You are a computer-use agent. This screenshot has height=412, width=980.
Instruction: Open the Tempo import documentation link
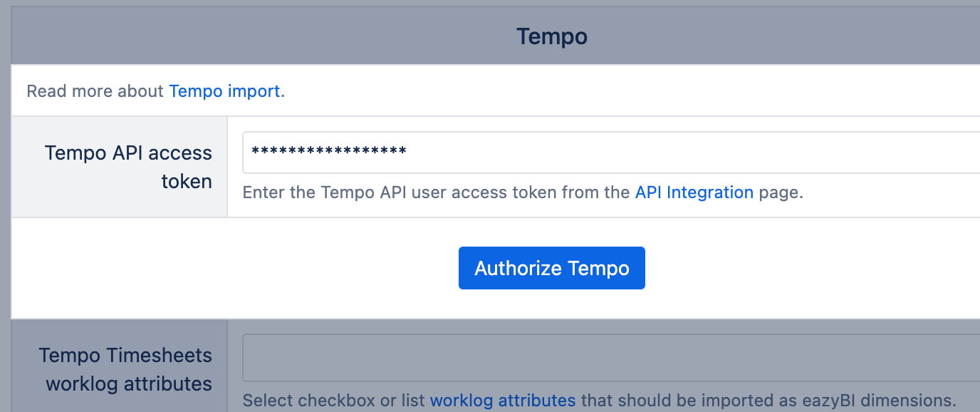pyautogui.click(x=224, y=91)
